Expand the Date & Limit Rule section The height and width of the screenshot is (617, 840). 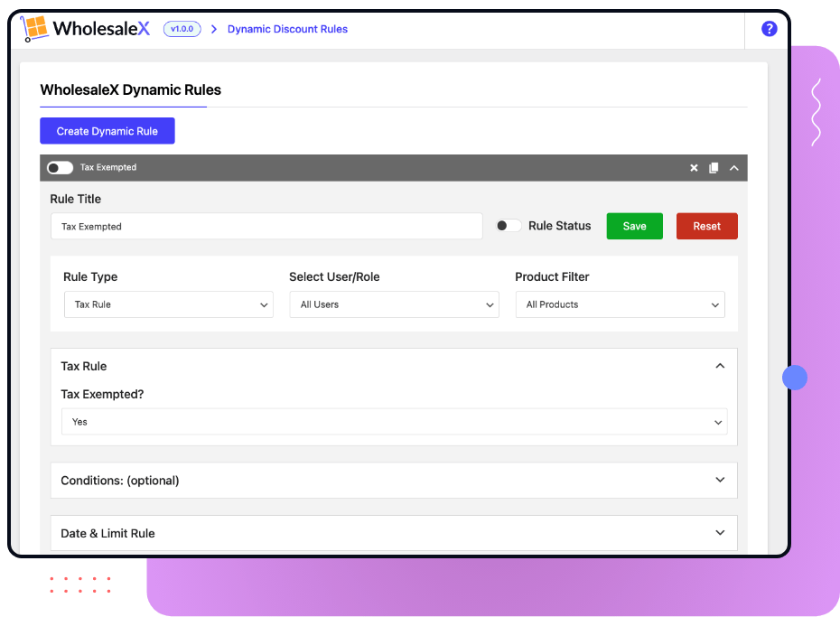tap(394, 534)
